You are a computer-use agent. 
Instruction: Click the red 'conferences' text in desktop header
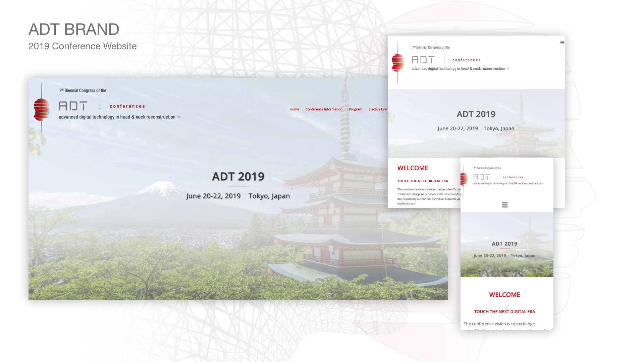click(x=127, y=106)
